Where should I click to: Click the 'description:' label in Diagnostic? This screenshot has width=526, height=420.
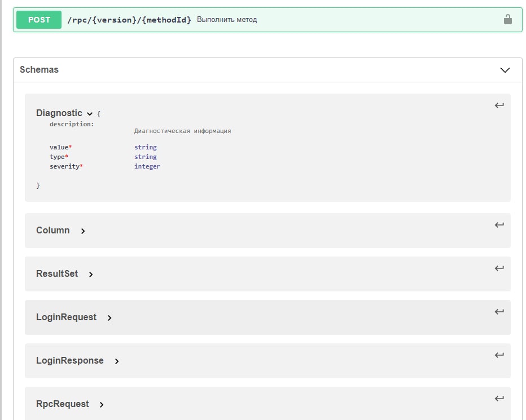(72, 124)
